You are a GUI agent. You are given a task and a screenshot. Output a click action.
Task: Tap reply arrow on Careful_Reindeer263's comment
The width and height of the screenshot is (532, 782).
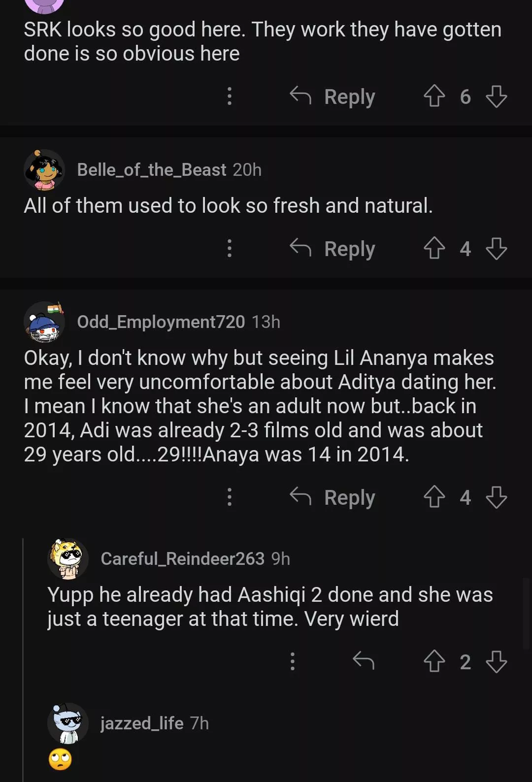click(364, 661)
